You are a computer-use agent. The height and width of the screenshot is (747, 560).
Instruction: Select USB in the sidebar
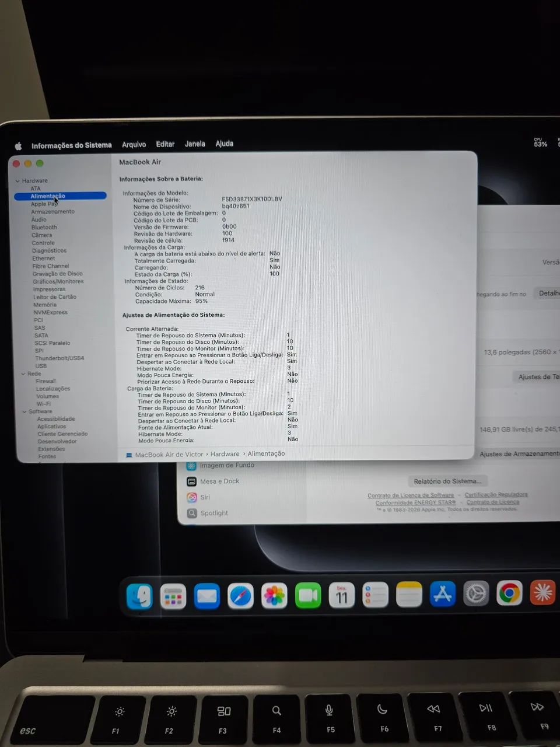(x=41, y=366)
